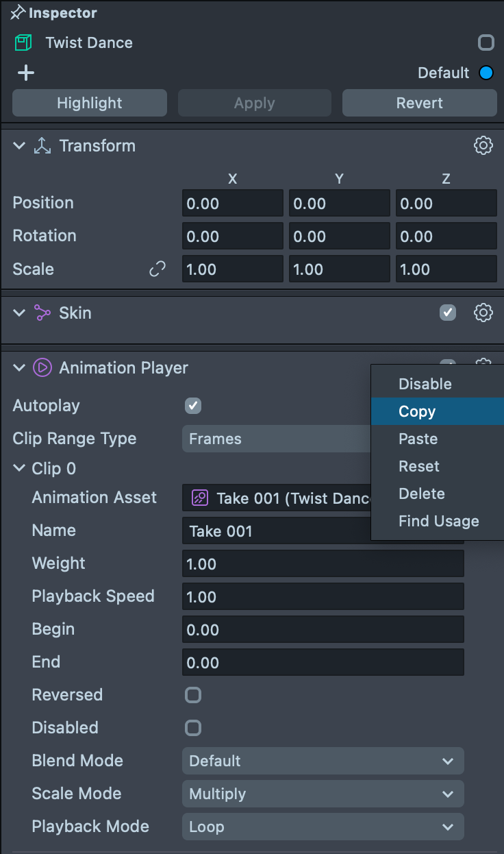Toggle the Scale uniform link icon
This screenshot has width=504, height=854.
pos(157,269)
